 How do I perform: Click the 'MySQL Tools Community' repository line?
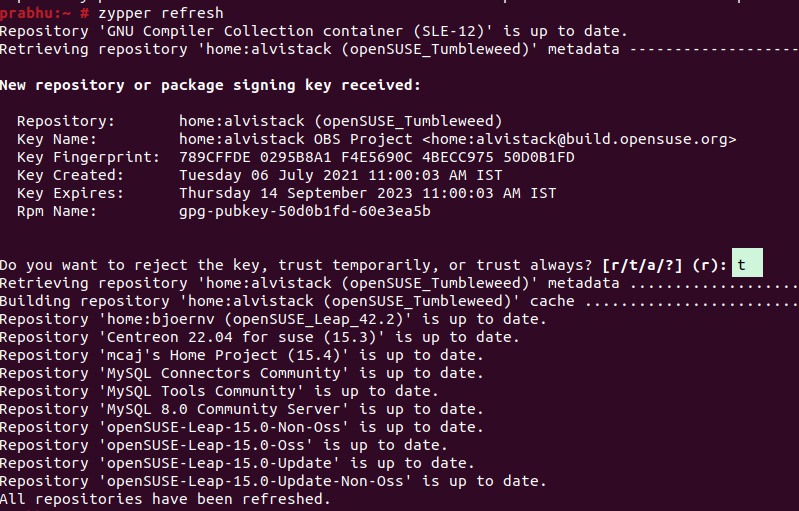[219, 391]
